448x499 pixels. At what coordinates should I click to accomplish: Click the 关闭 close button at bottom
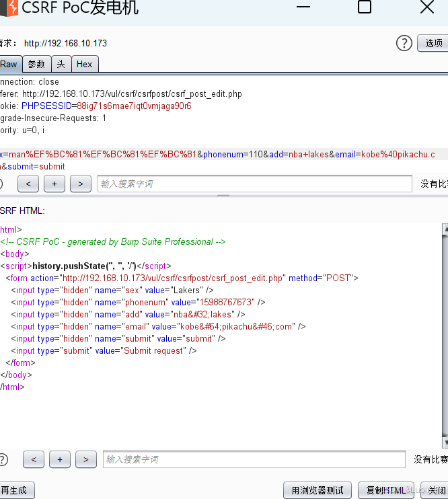coord(436,490)
